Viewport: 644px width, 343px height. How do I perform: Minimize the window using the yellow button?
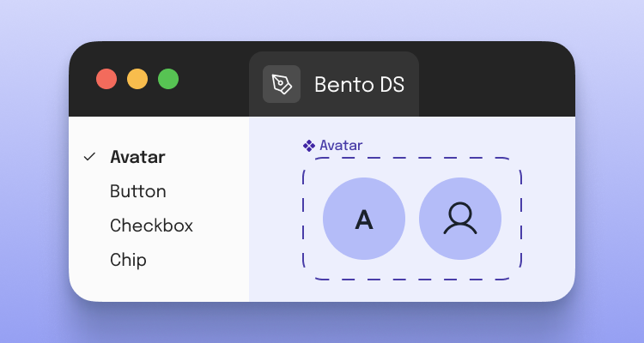pos(137,79)
